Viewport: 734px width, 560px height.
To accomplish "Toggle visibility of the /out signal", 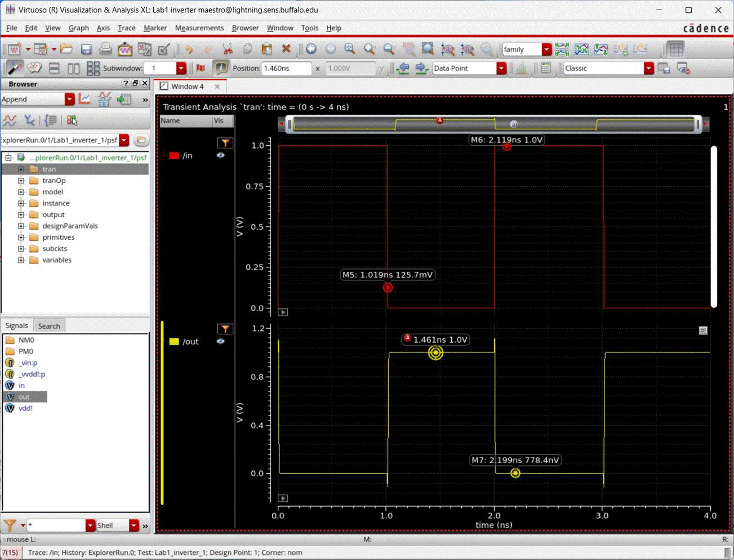I will coord(221,342).
